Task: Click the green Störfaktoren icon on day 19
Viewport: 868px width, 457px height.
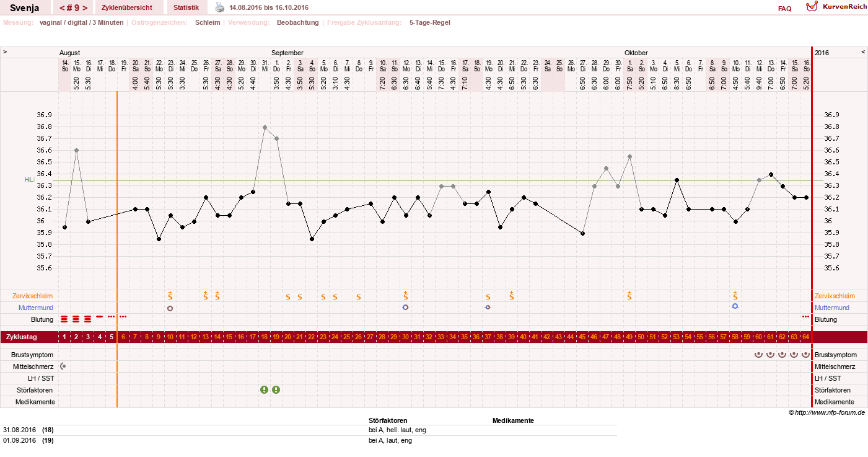Action: tap(276, 390)
